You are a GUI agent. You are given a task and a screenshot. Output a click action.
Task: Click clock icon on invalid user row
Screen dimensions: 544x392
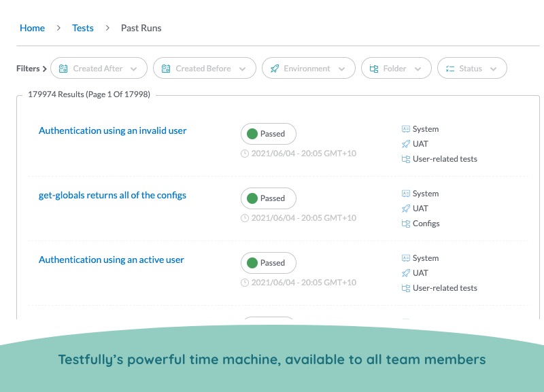click(245, 153)
